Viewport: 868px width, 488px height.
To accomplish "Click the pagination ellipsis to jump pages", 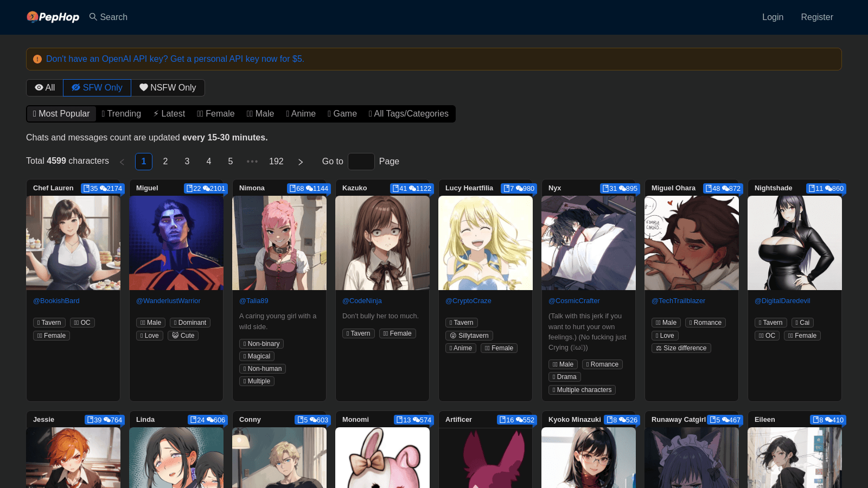I will tap(252, 162).
